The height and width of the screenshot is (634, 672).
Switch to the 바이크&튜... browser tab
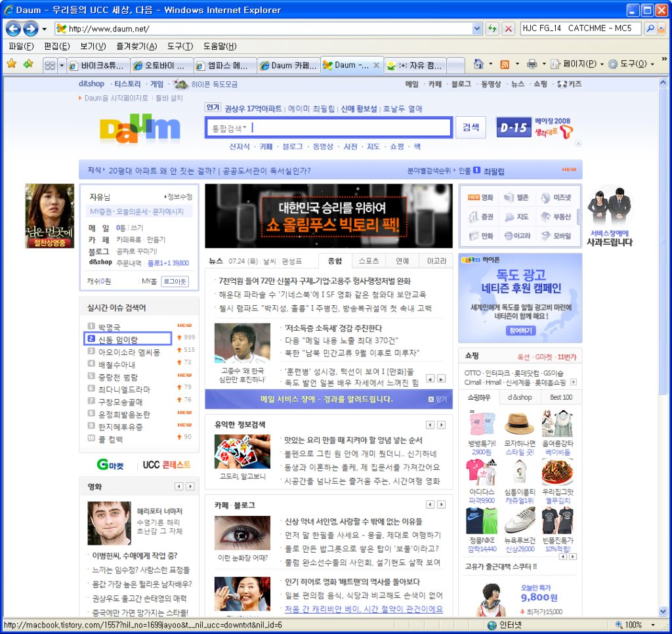click(x=98, y=66)
